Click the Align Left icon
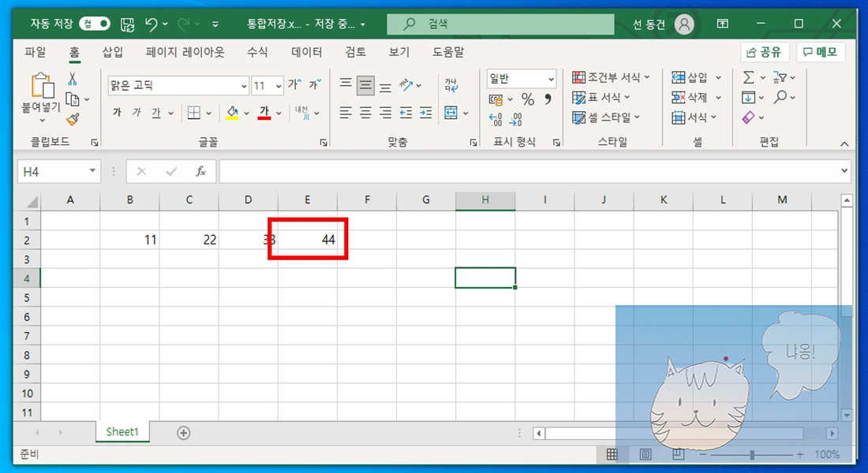Image resolution: width=868 pixels, height=473 pixels. [346, 113]
